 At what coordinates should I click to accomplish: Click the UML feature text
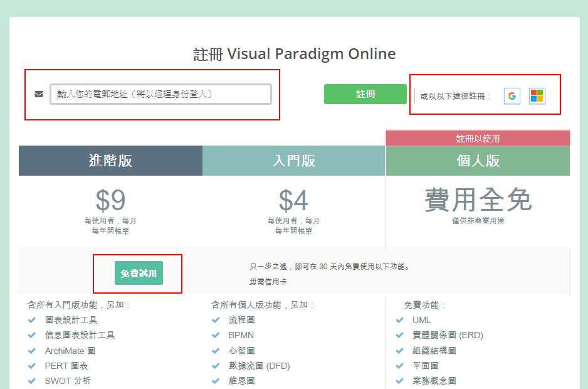pyautogui.click(x=422, y=320)
